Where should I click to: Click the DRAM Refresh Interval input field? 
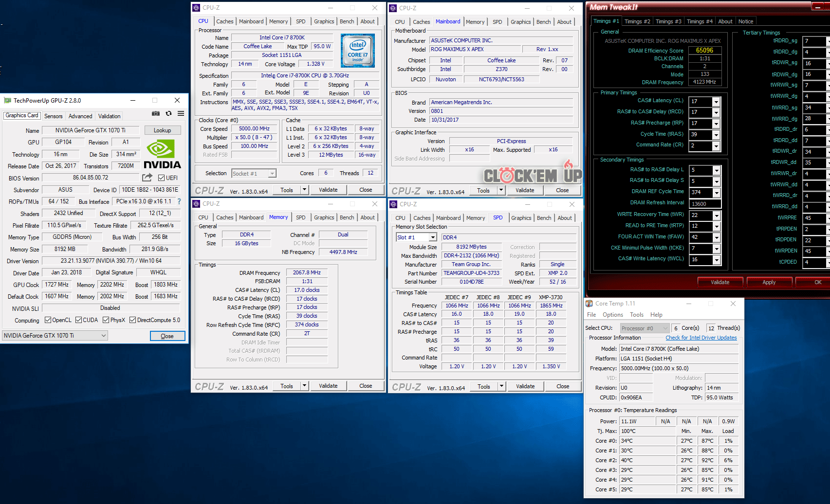[x=704, y=204]
